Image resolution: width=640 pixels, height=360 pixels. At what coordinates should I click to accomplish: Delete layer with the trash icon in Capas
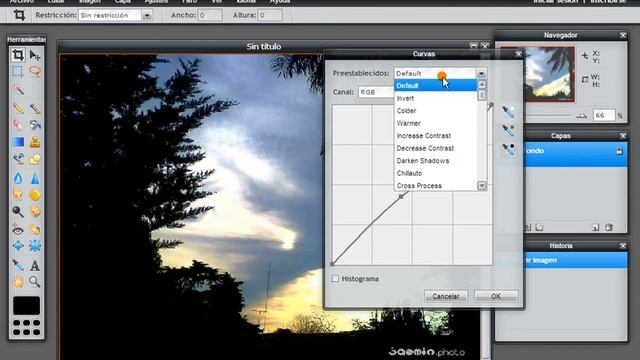[x=609, y=227]
